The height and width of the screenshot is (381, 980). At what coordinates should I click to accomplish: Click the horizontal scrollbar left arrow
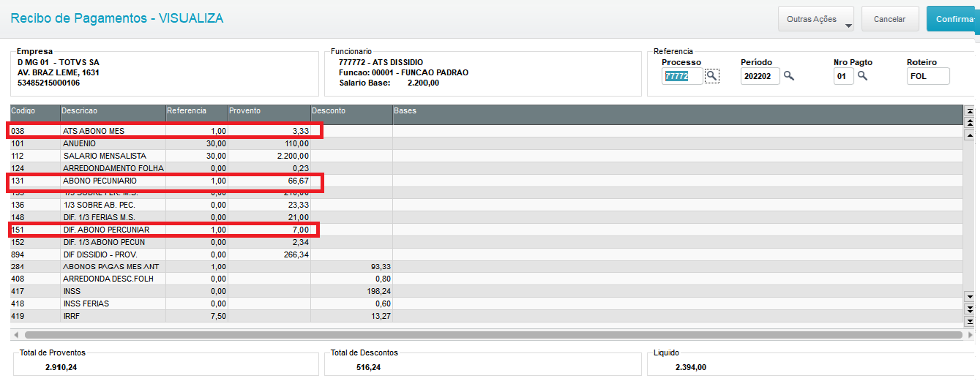pos(16,335)
